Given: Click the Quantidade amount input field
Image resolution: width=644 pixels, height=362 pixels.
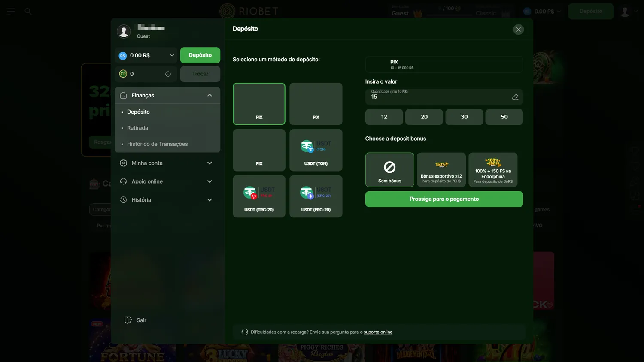Looking at the screenshot, I should (x=444, y=97).
